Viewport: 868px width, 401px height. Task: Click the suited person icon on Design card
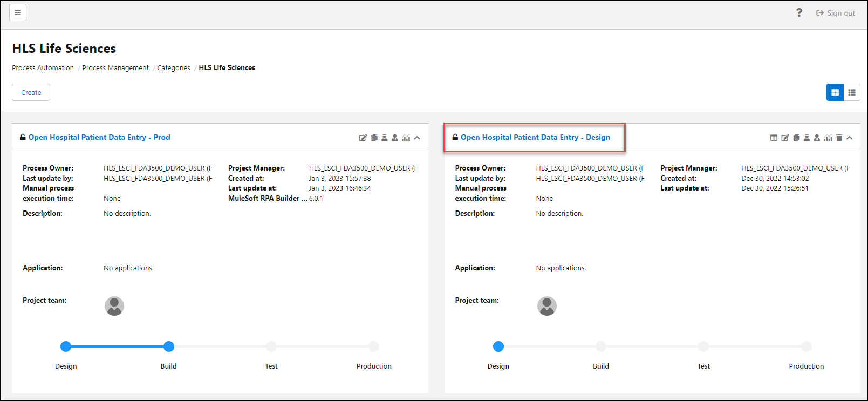tap(817, 138)
